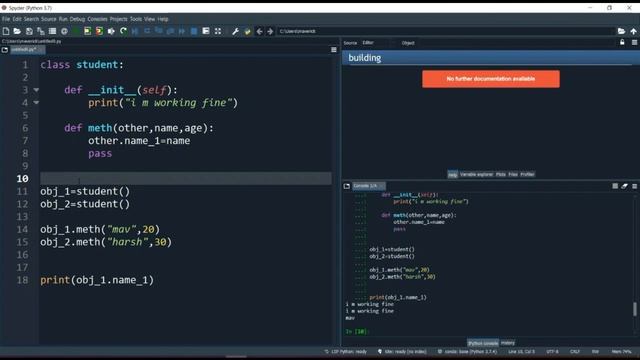This screenshot has height=360, width=640.
Task: Open the Debug menu
Action: [x=77, y=19]
